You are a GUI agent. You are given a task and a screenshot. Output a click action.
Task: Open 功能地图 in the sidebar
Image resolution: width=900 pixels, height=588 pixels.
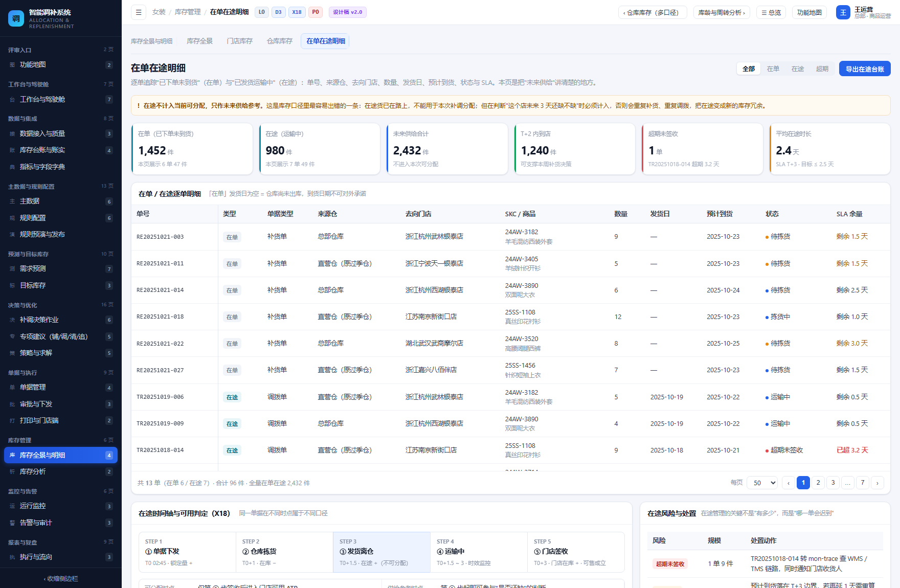click(x=61, y=65)
